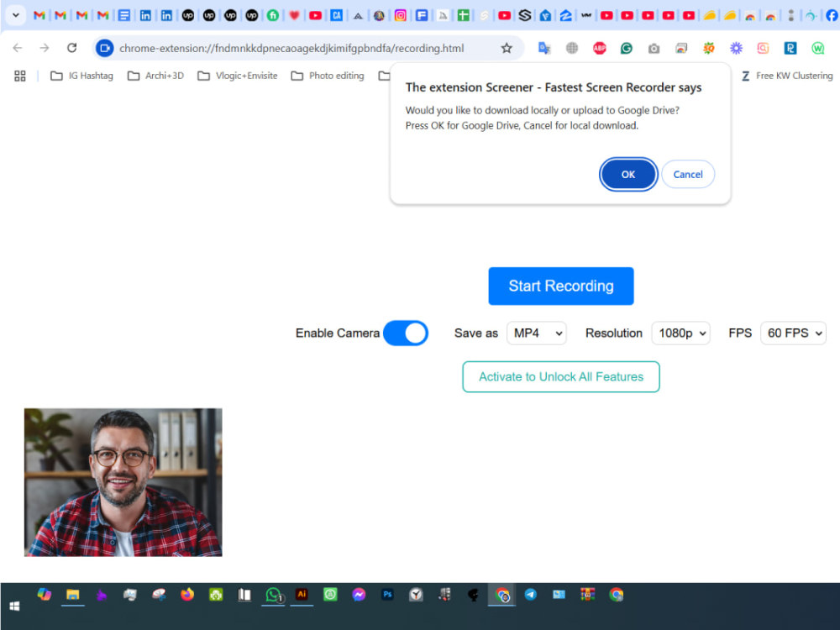Reload the page
840x630 pixels.
(x=71, y=48)
